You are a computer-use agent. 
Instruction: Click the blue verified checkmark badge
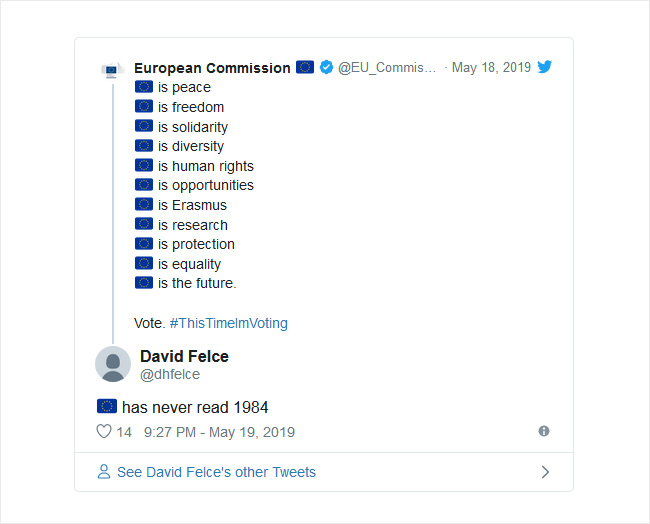click(x=327, y=67)
